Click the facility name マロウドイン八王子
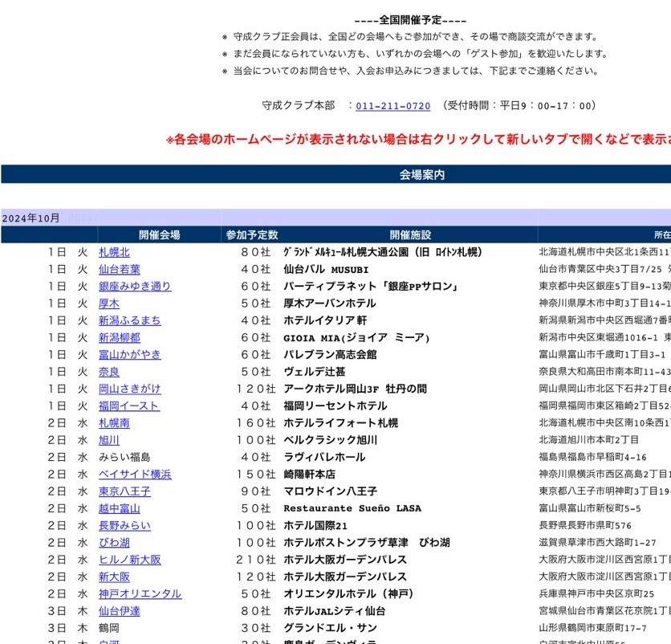Viewport: 671px width, 644px height. pyautogui.click(x=330, y=491)
